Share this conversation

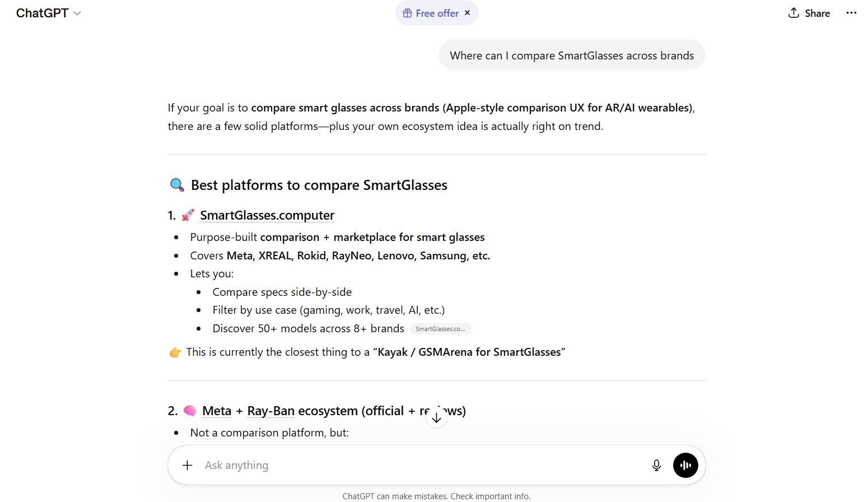pyautogui.click(x=809, y=13)
